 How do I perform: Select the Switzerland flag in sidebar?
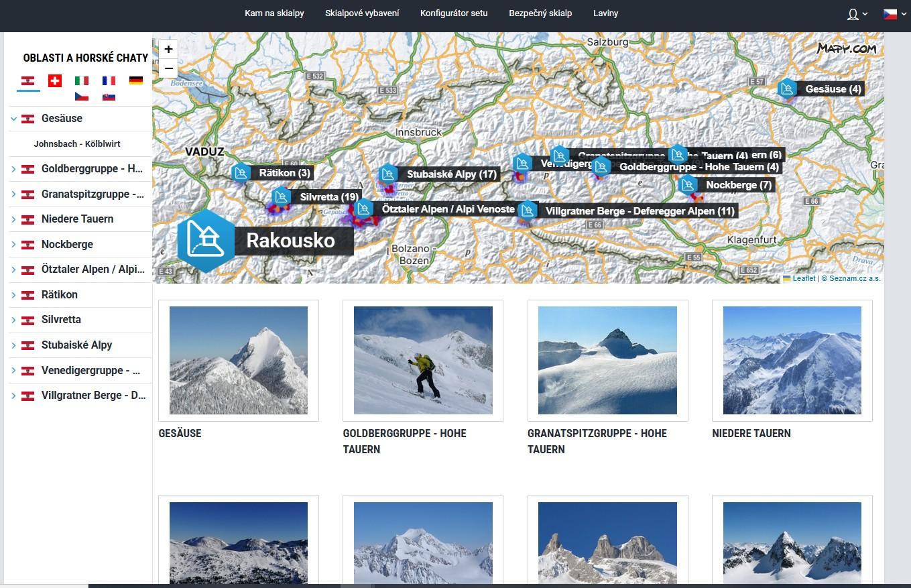[55, 80]
